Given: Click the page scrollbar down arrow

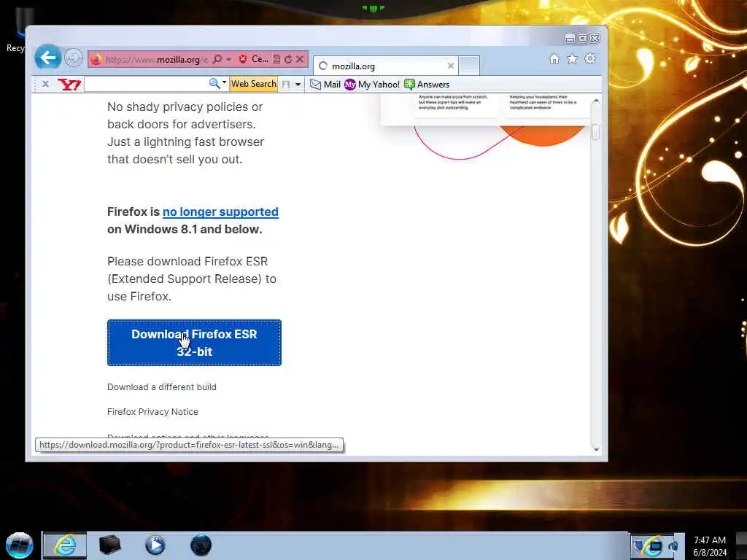Looking at the screenshot, I should (596, 449).
